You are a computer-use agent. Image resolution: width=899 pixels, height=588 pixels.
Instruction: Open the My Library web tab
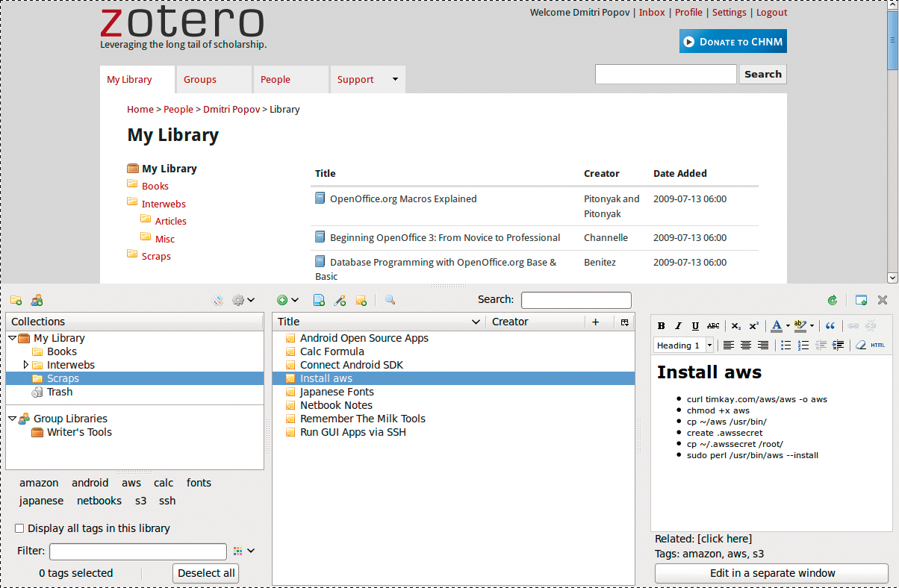(x=137, y=80)
